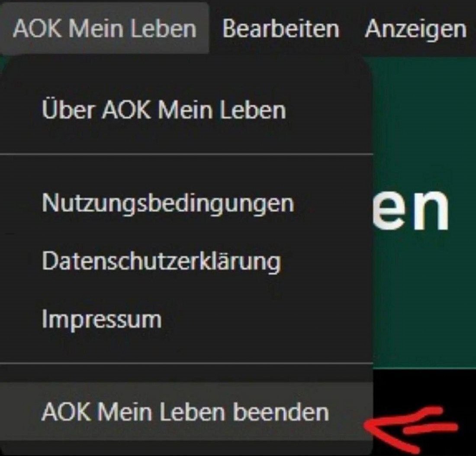The width and height of the screenshot is (476, 456).
Task: View the terms of use menu item
Action: [x=168, y=203]
